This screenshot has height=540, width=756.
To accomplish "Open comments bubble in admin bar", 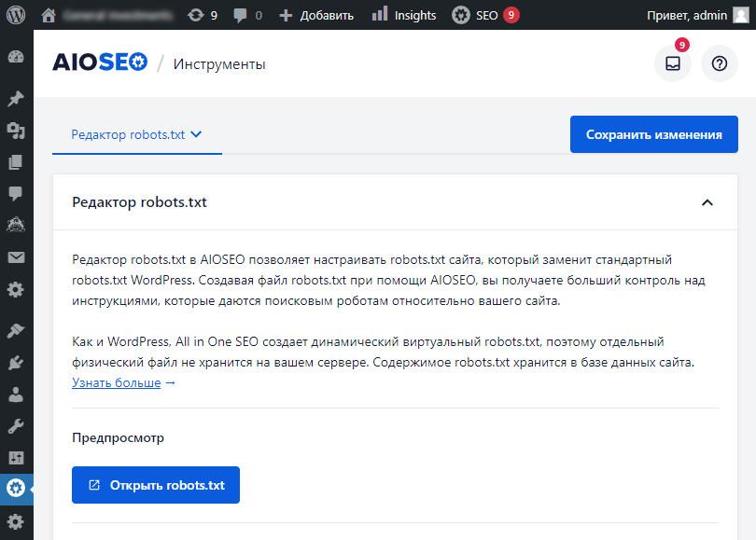I will 248,16.
